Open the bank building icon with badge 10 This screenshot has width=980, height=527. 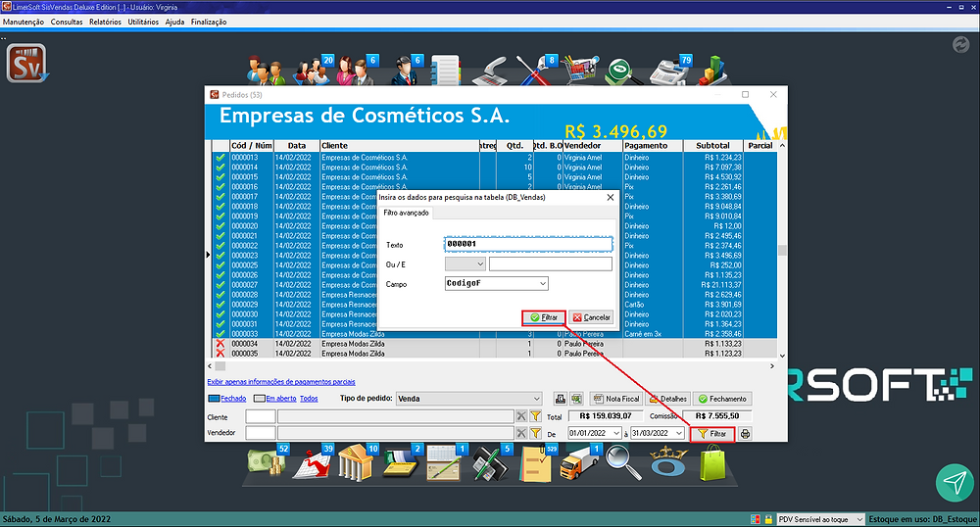point(358,462)
